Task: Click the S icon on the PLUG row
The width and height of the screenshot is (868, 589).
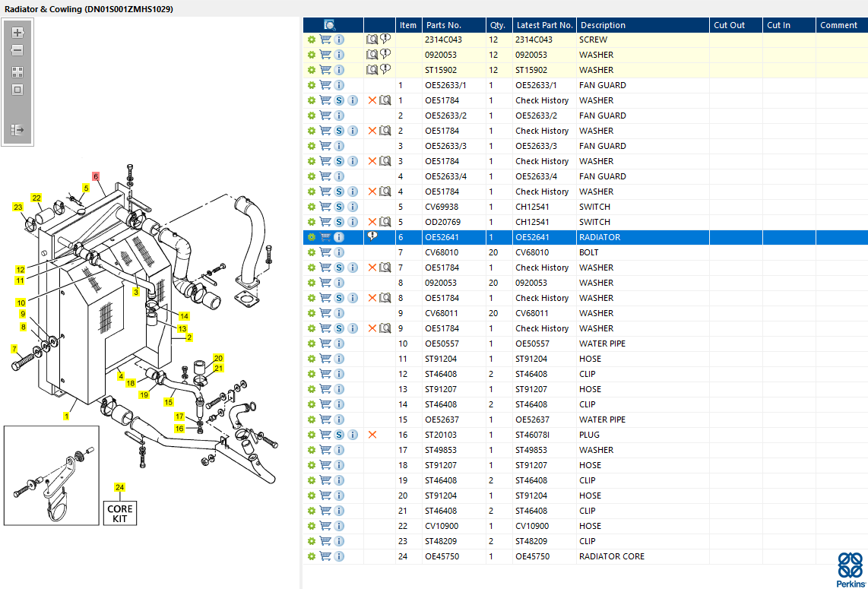Action: point(339,435)
